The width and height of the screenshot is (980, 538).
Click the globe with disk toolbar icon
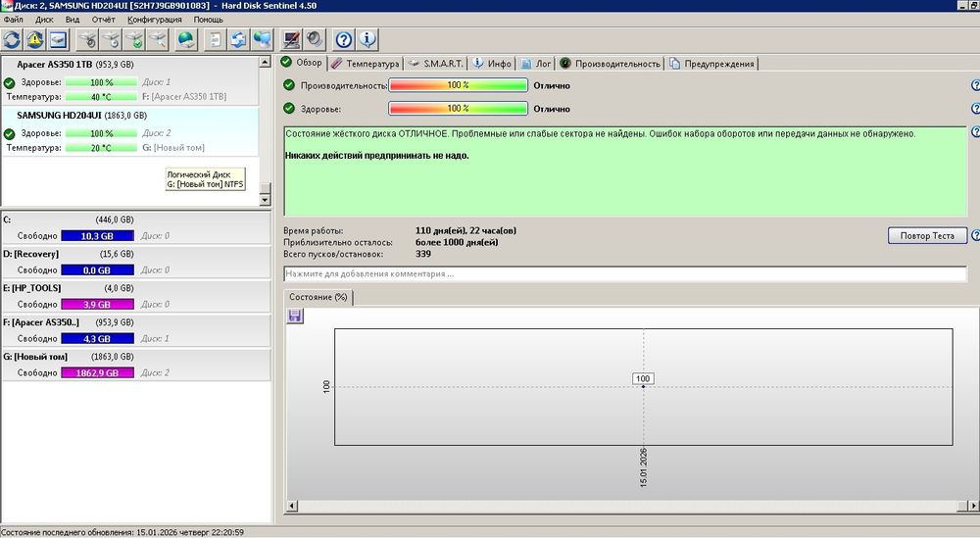point(186,40)
